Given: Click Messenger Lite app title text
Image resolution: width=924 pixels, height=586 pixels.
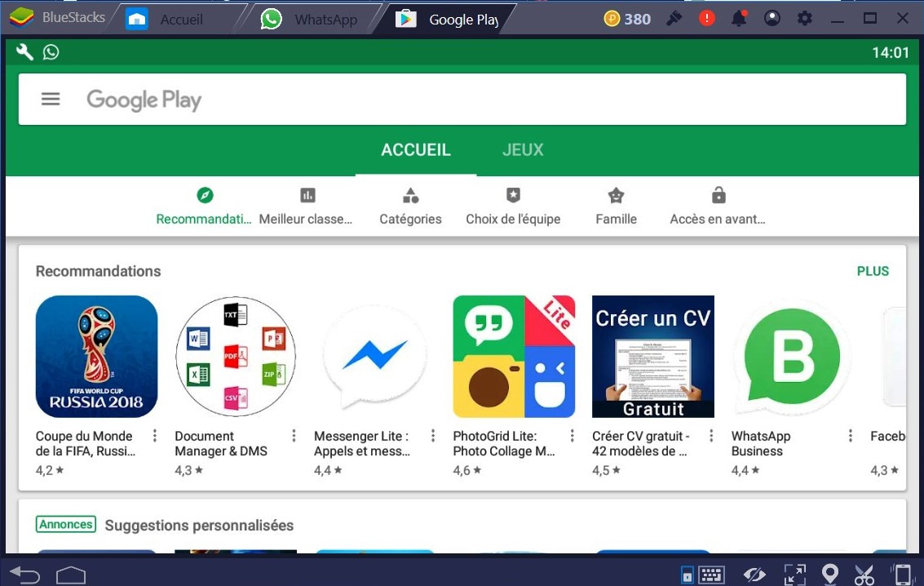Looking at the screenshot, I should pos(362,443).
